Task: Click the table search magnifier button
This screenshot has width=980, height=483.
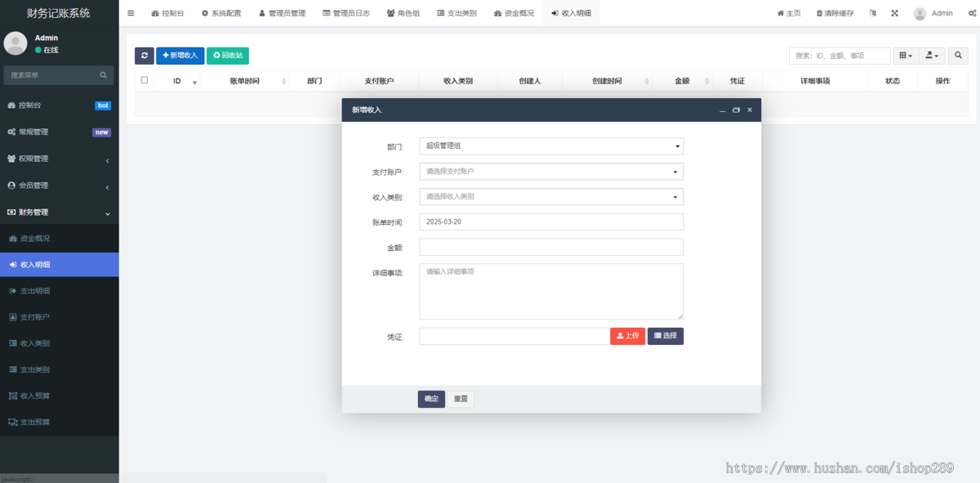Action: [958, 56]
